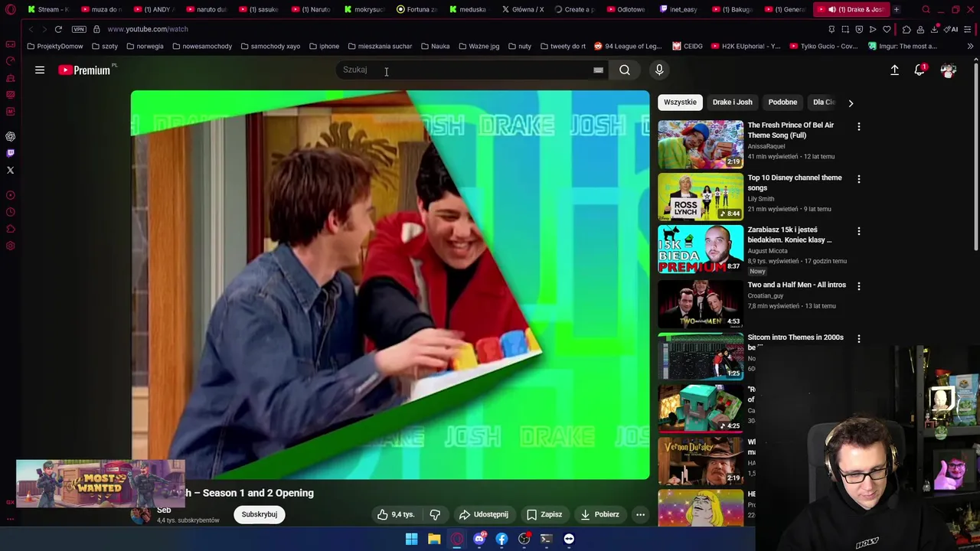This screenshot has height=551, width=980.
Task: Click the Subskrybuj button
Action: (x=260, y=514)
